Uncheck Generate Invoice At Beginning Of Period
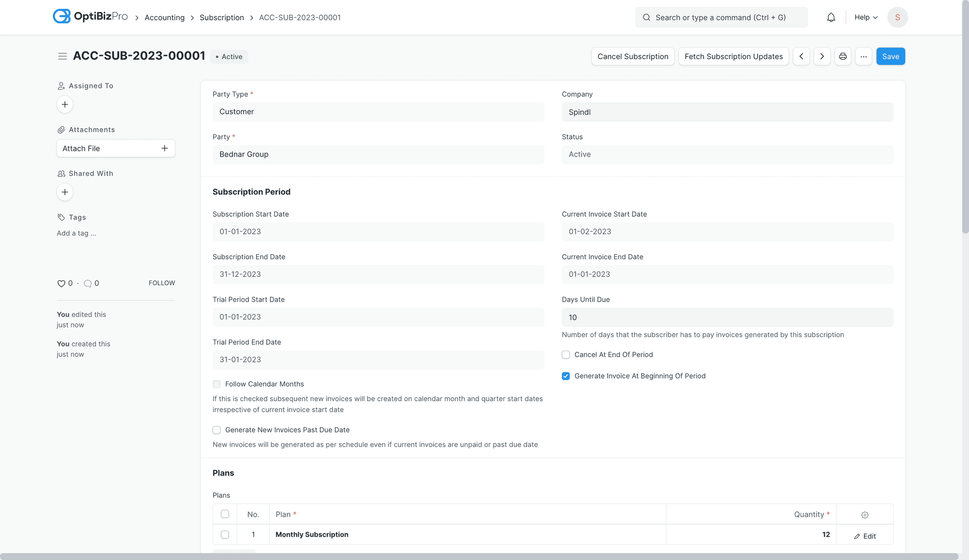The width and height of the screenshot is (969, 560). (566, 376)
